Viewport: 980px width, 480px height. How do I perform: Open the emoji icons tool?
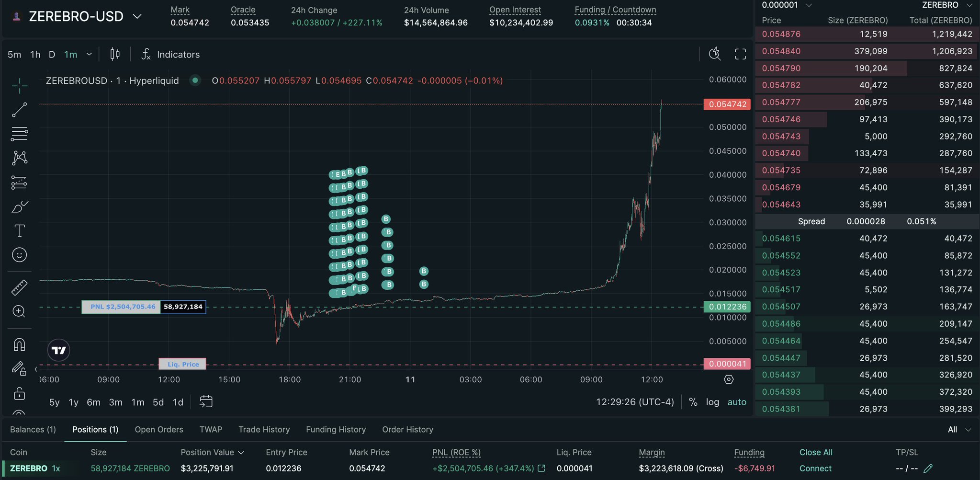tap(19, 255)
